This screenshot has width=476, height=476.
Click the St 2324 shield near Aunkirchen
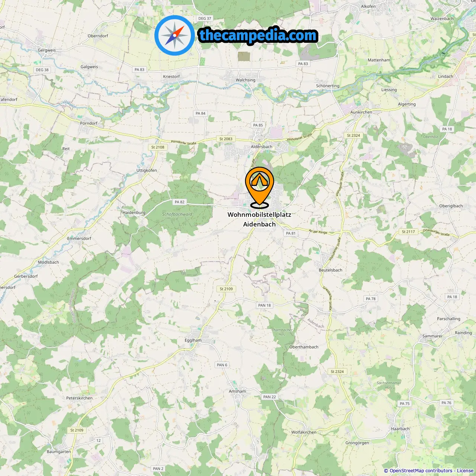coord(353,135)
